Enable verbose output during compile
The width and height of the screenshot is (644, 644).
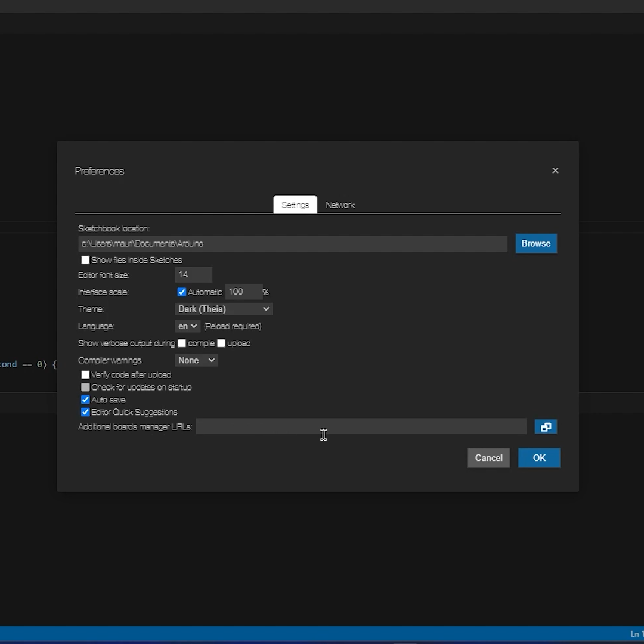tap(181, 343)
